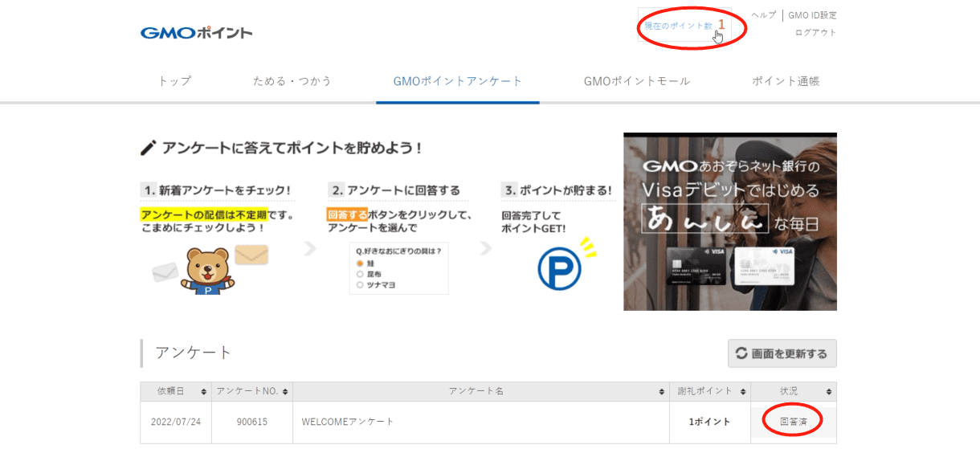Click the blue P point coin icon

pyautogui.click(x=559, y=271)
